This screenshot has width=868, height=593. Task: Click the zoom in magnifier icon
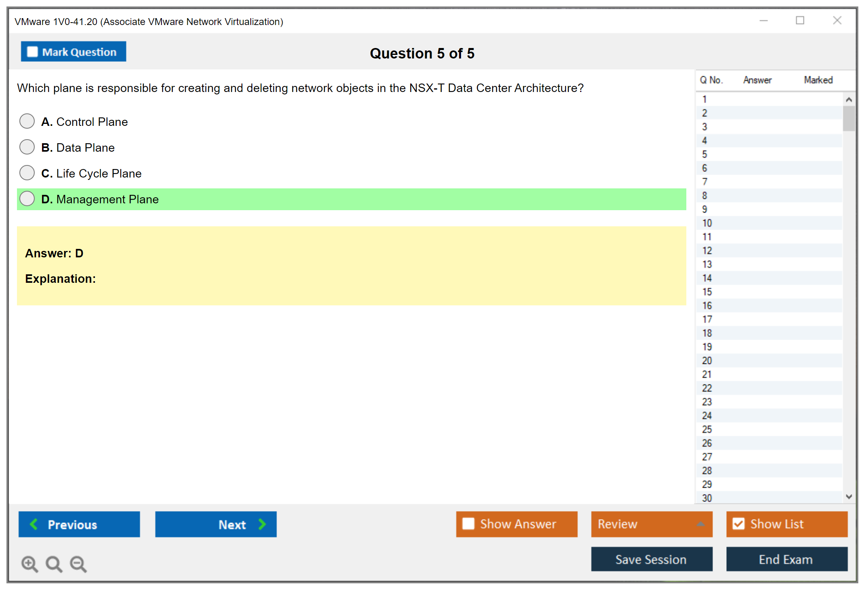(29, 564)
